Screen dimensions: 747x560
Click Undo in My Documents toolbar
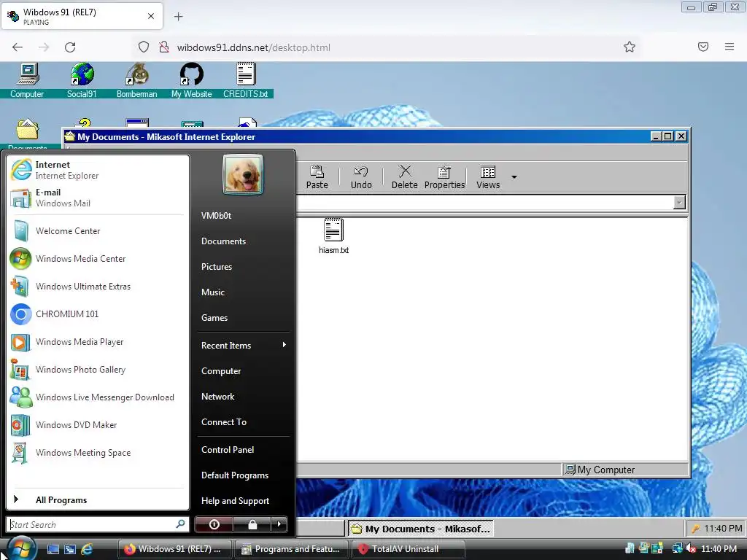click(361, 177)
